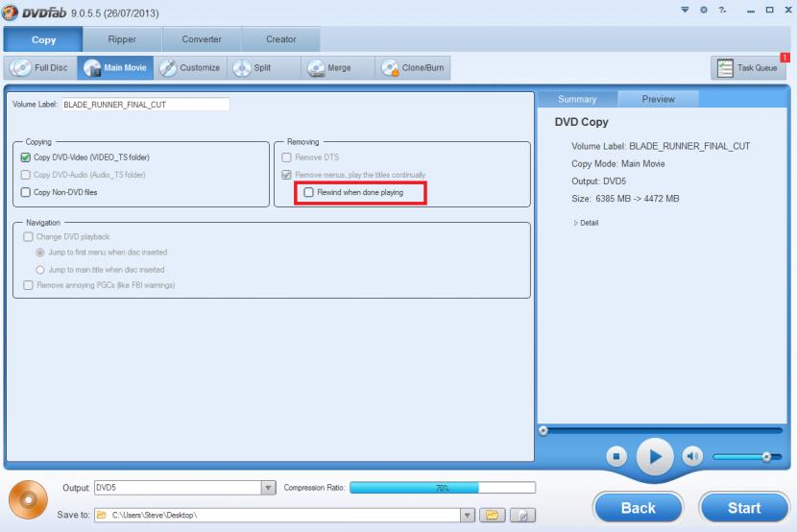The height and width of the screenshot is (532, 797).
Task: Click the summary Volume Label BLADE_RUNNER_FINAL_CUT text
Action: [x=661, y=146]
